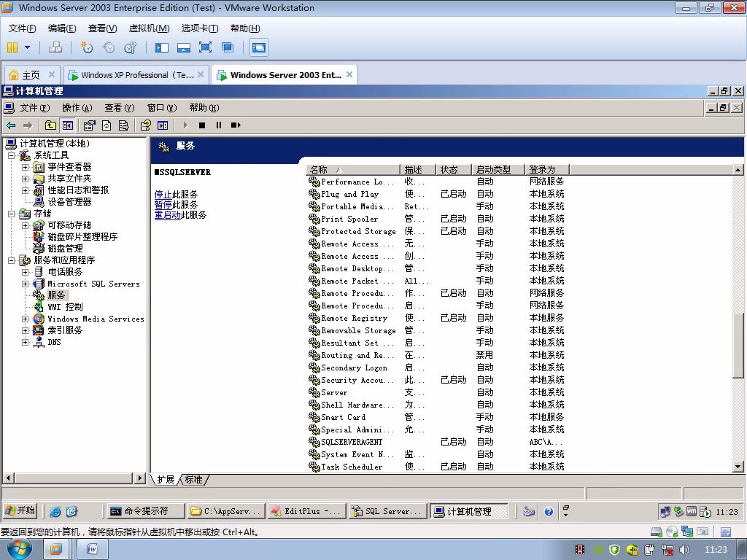Click the Pause service button
This screenshot has height=560, width=747.
[x=219, y=125]
